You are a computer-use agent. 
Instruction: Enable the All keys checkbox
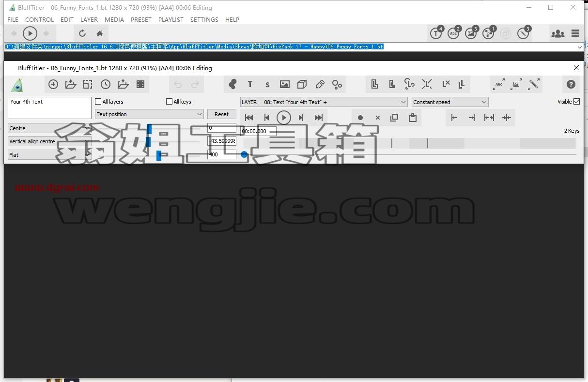point(169,102)
